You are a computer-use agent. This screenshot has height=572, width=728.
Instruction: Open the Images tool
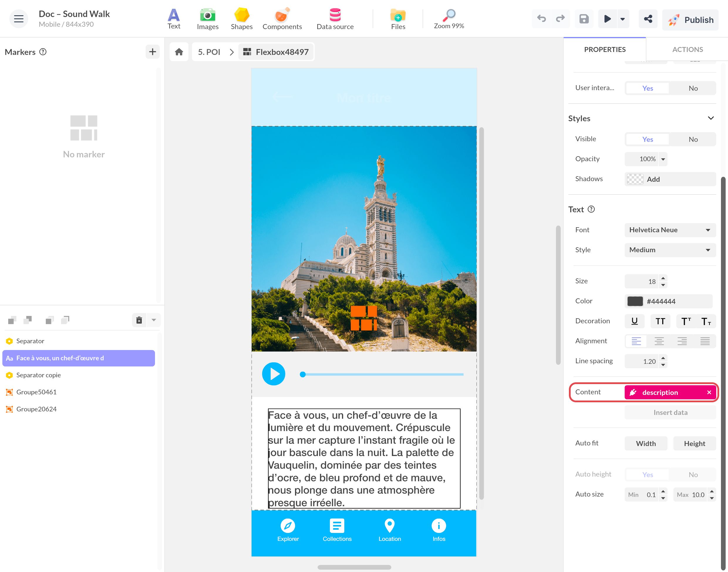click(208, 19)
